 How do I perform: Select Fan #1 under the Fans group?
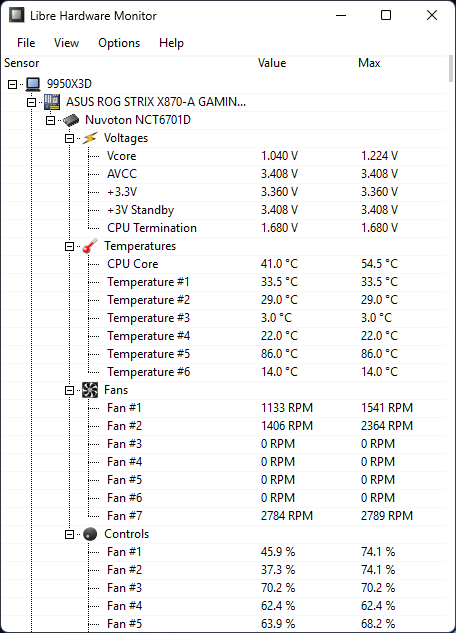(224, 408)
